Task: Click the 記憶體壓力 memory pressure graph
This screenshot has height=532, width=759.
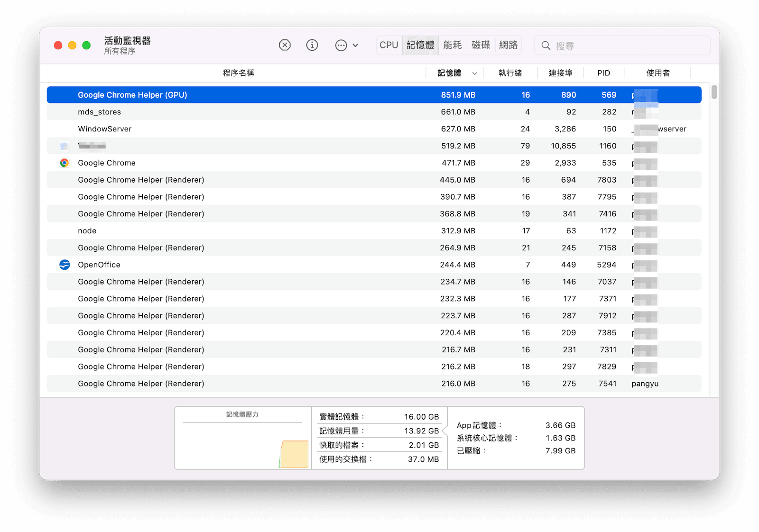Action: [x=242, y=438]
